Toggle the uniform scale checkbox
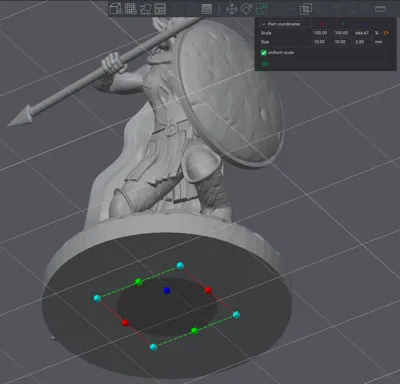Image resolution: width=400 pixels, height=384 pixels. 264,53
